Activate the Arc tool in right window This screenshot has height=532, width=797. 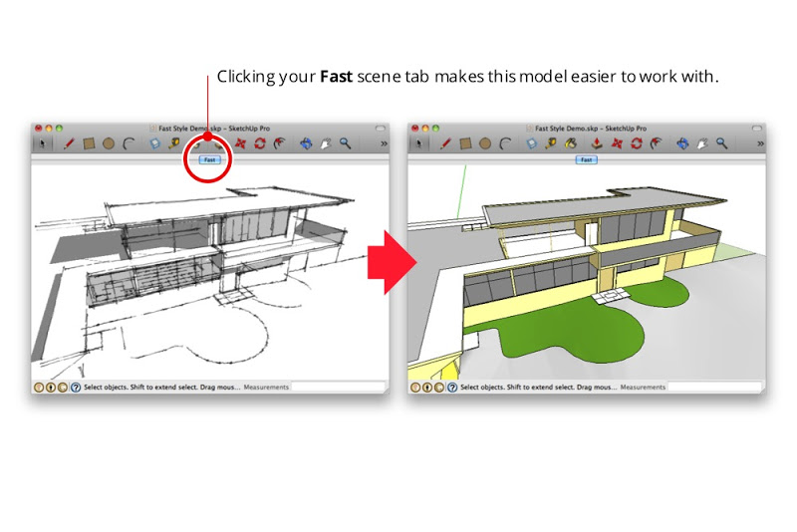[x=505, y=143]
